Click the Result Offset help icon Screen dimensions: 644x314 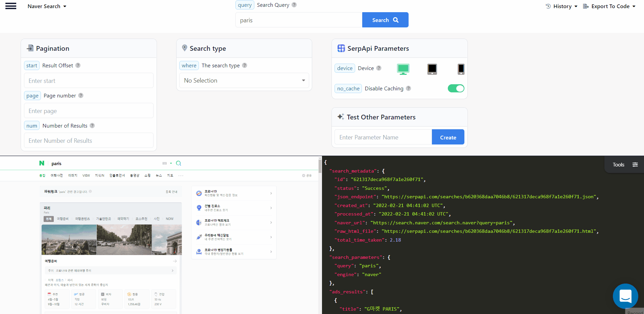(x=78, y=65)
